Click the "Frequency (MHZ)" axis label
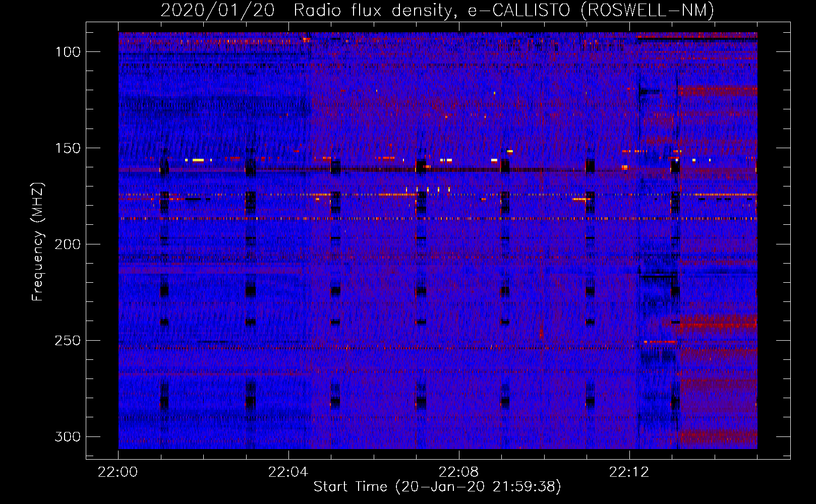816x504 pixels. click(x=38, y=242)
